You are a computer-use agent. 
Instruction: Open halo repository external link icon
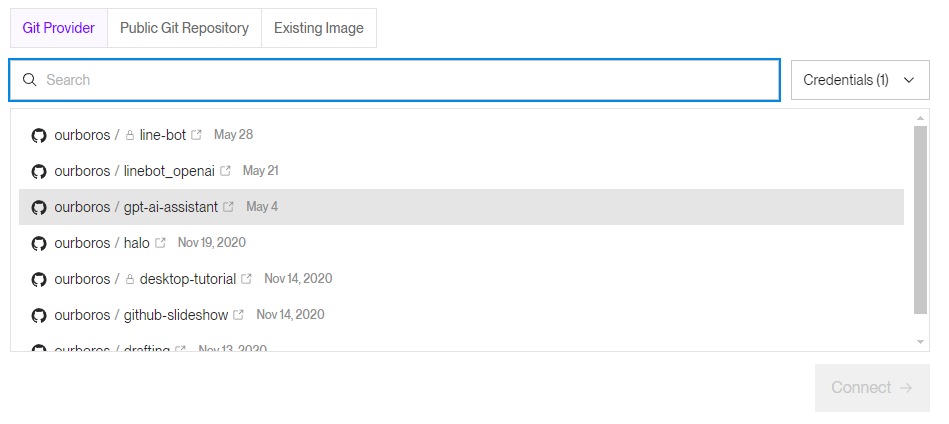click(x=160, y=243)
